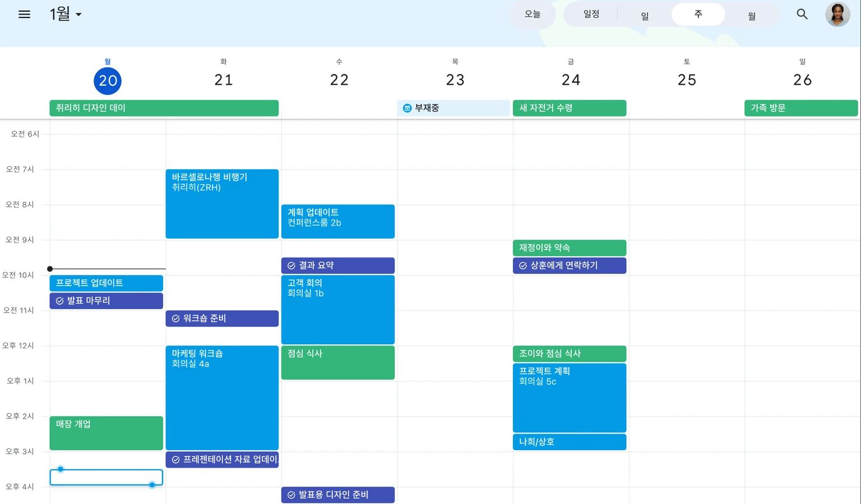Open the 고객 회의 event
Screen dimensions: 861x504
[338, 310]
